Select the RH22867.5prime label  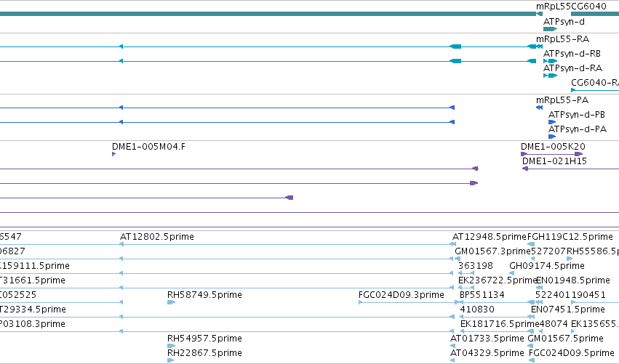[x=204, y=353]
